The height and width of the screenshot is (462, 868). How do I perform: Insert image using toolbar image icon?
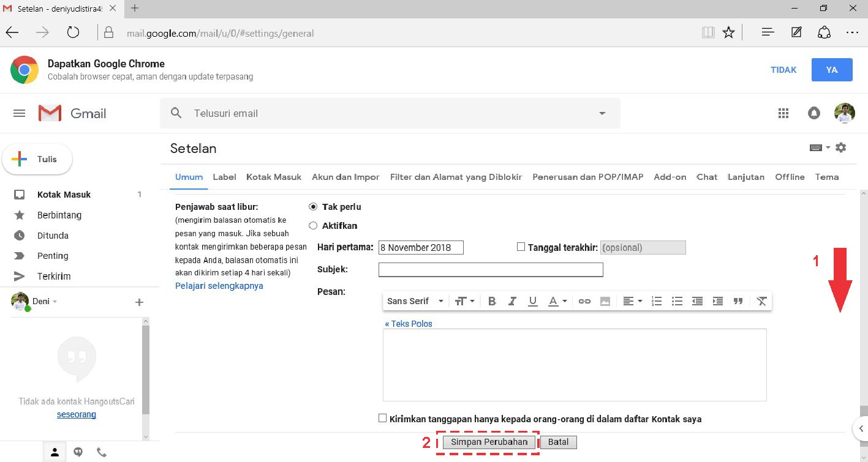pyautogui.click(x=605, y=301)
